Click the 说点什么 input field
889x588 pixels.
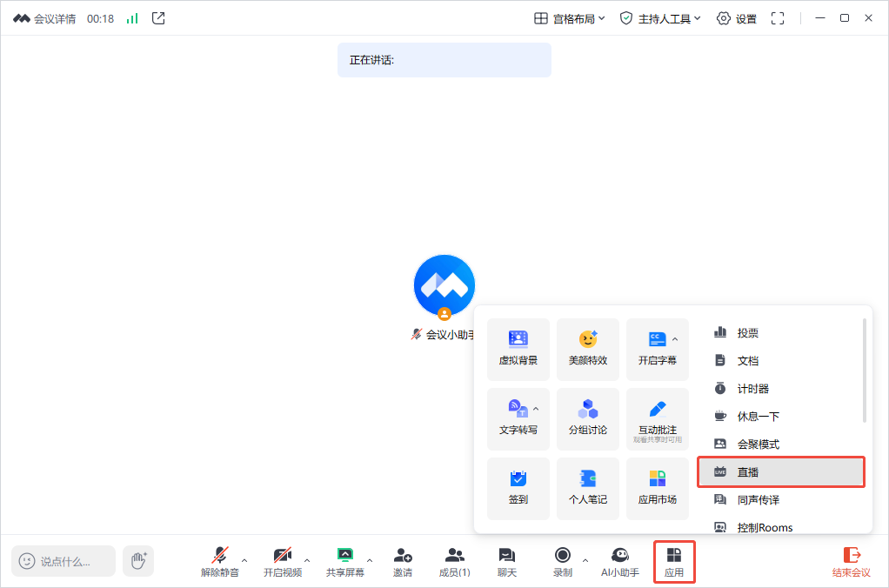pyautogui.click(x=63, y=561)
